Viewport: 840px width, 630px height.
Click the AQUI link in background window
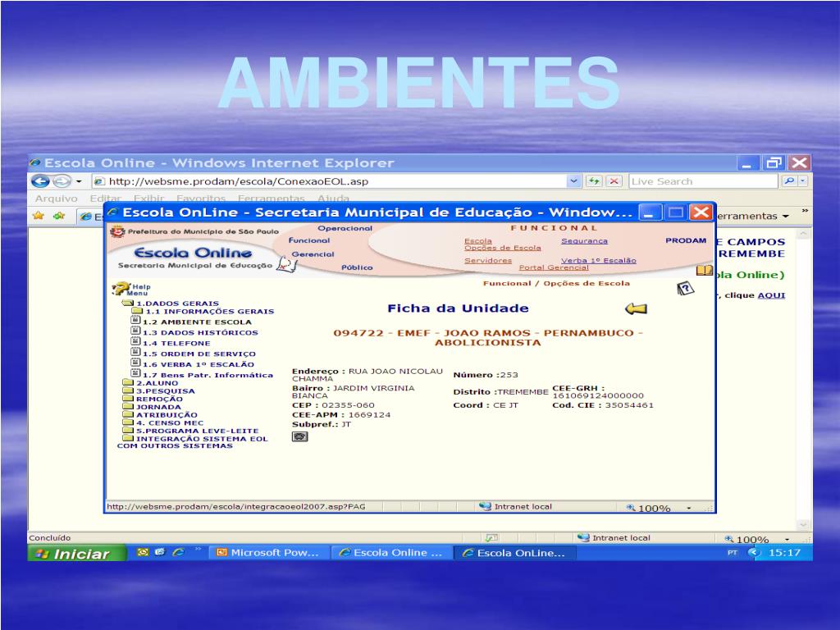(771, 295)
